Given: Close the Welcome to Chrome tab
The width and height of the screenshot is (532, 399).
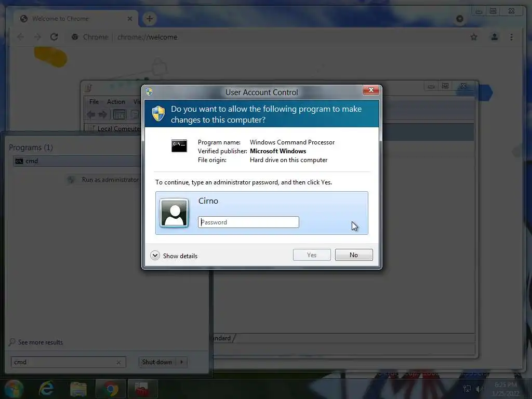Looking at the screenshot, I should [129, 19].
